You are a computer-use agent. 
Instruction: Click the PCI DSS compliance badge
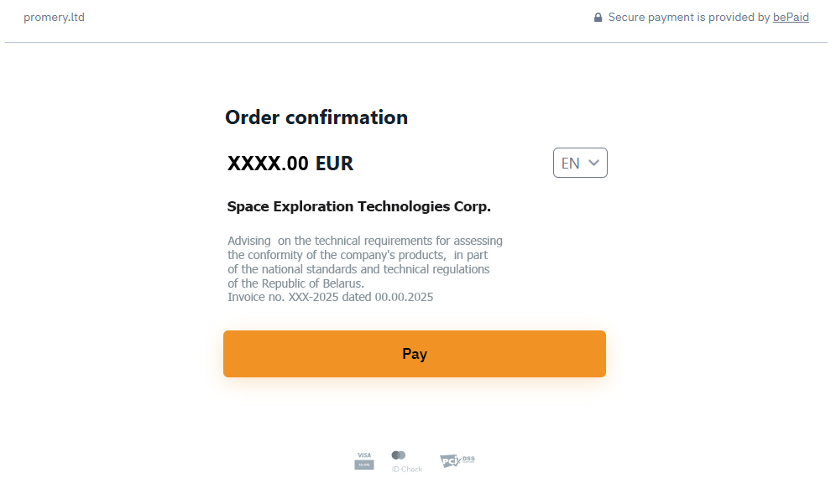(457, 460)
